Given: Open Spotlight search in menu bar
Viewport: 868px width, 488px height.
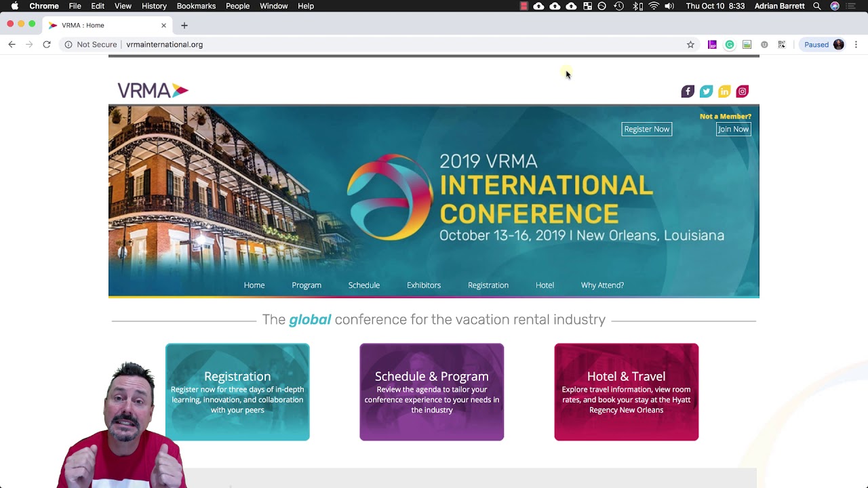Looking at the screenshot, I should click(x=817, y=6).
